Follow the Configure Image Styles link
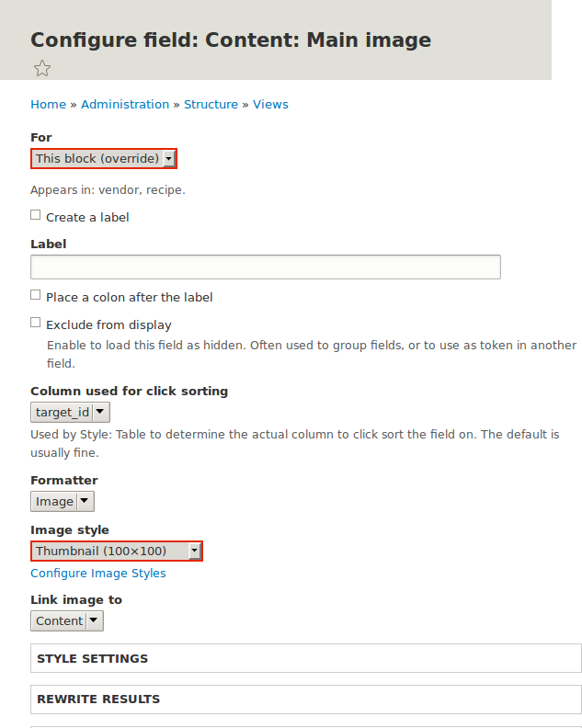Screen dimensions: 582x728 pyautogui.click(x=98, y=574)
